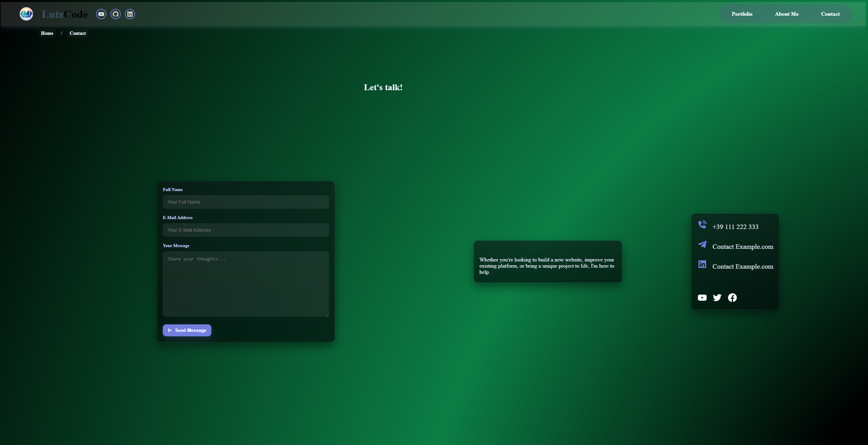
Task: Open YouTube icon in contact card
Action: (702, 298)
